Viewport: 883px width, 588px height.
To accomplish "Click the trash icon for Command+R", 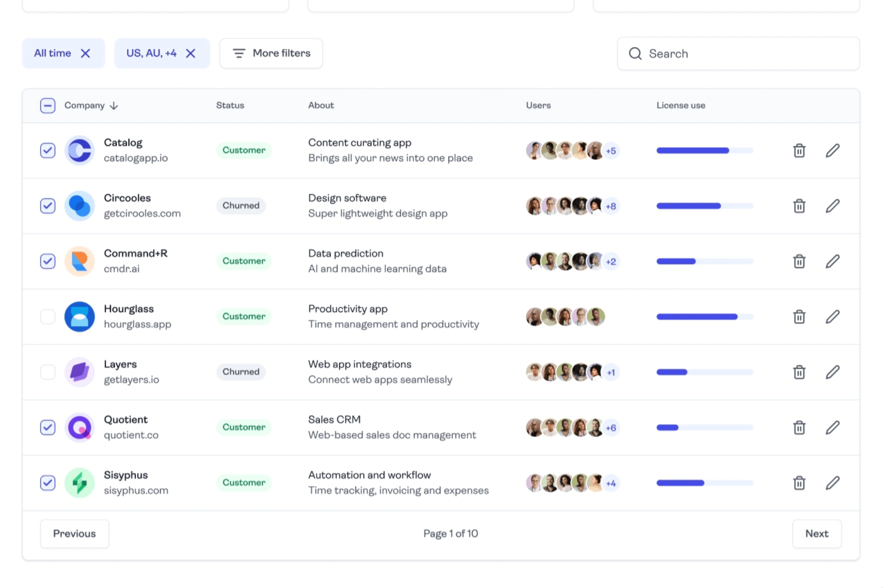I will (x=799, y=262).
